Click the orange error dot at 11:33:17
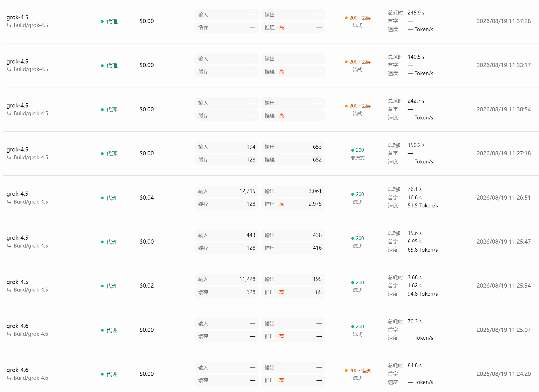The image size is (539, 392). pyautogui.click(x=346, y=62)
